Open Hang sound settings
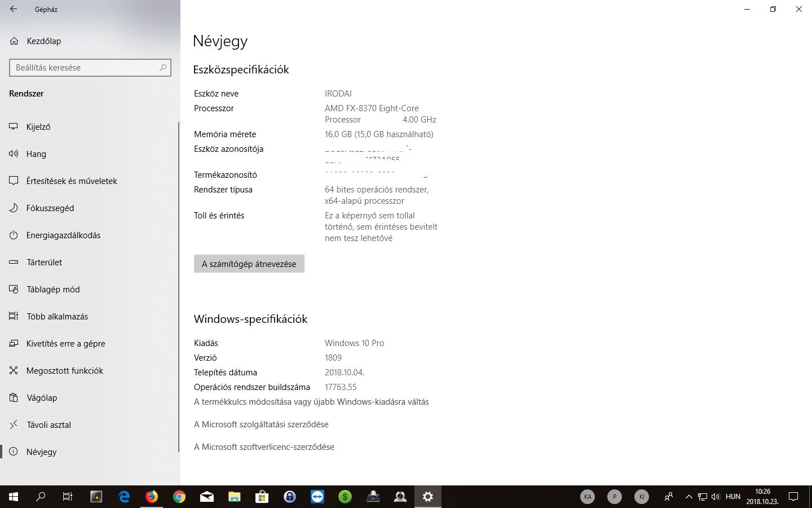 coord(90,154)
